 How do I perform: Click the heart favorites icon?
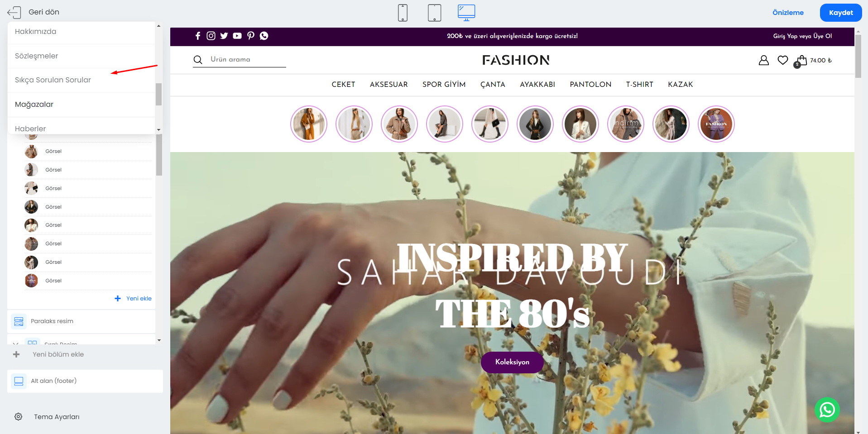[x=783, y=60]
